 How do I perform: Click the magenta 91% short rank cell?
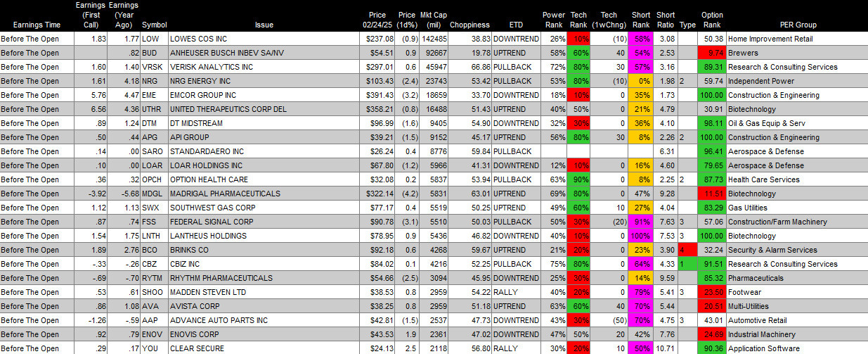(x=640, y=222)
